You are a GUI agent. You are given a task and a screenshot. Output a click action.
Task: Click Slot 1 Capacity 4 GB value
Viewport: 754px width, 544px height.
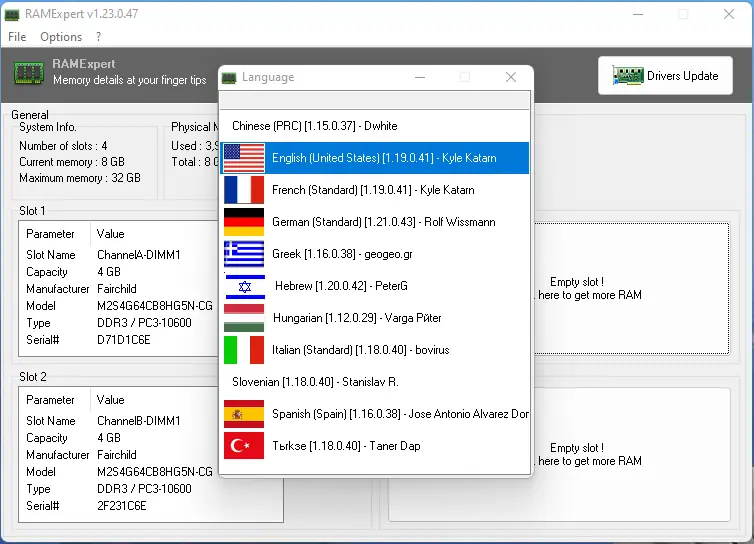point(109,272)
